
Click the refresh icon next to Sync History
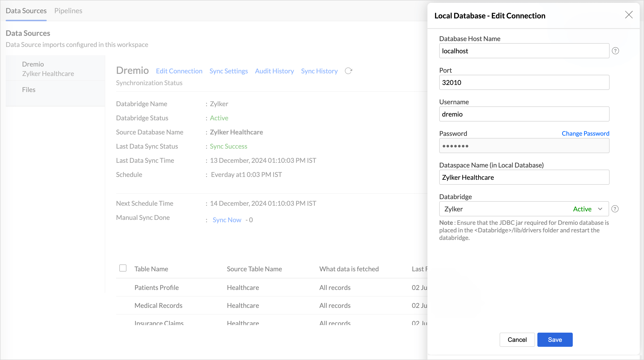(x=348, y=71)
